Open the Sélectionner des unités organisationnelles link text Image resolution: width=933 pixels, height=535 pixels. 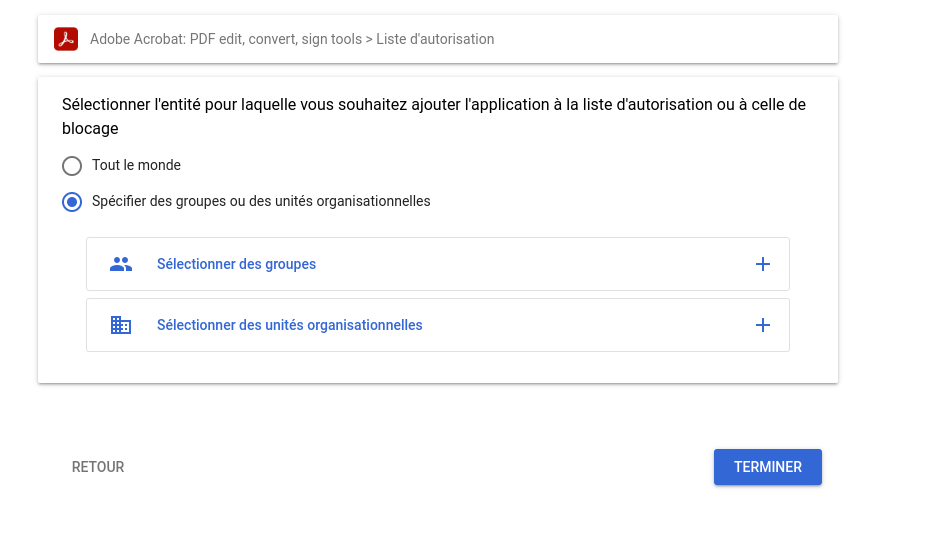click(x=289, y=325)
